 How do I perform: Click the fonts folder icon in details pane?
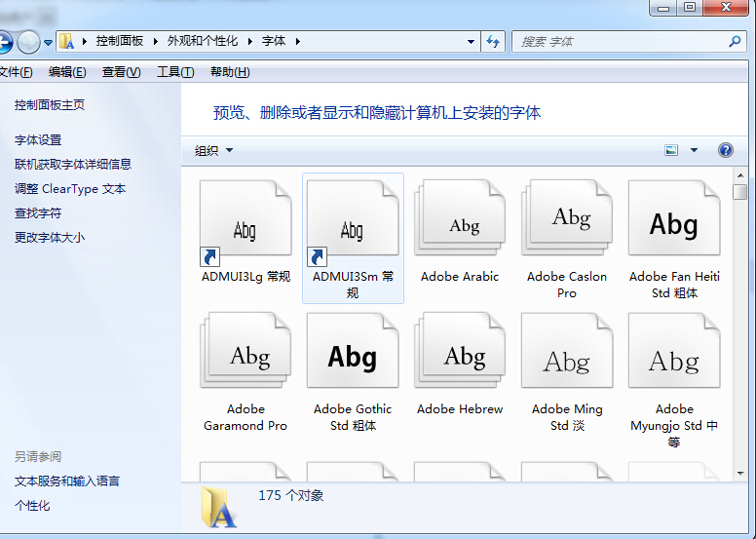click(x=218, y=507)
